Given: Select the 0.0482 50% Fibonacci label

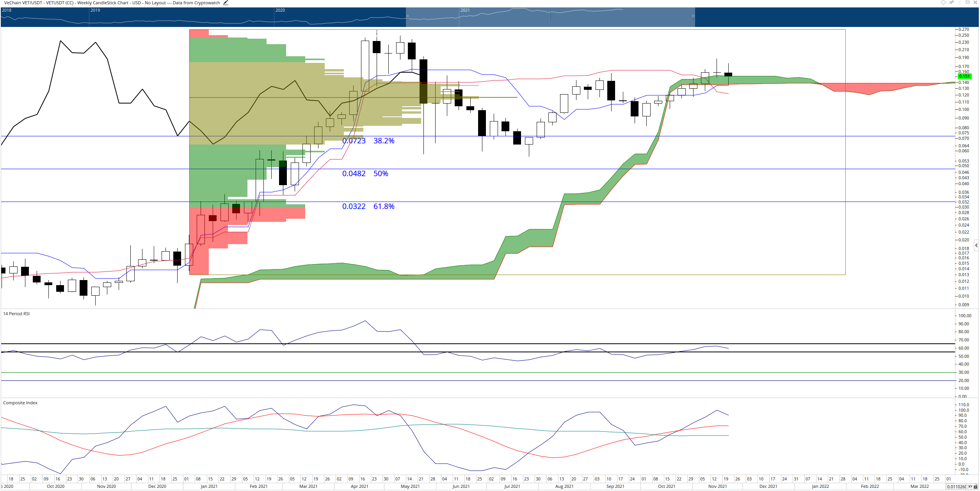Looking at the screenshot, I should coord(365,173).
